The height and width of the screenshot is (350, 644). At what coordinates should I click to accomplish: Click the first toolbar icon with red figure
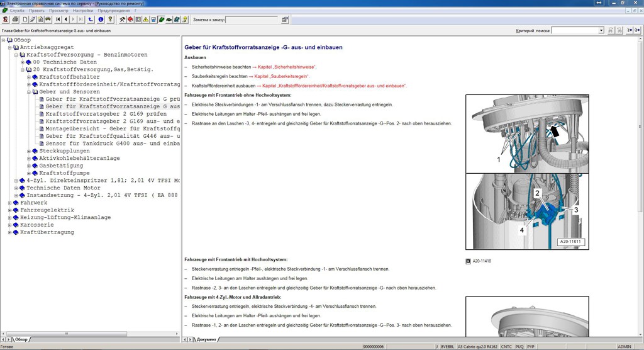click(5, 20)
